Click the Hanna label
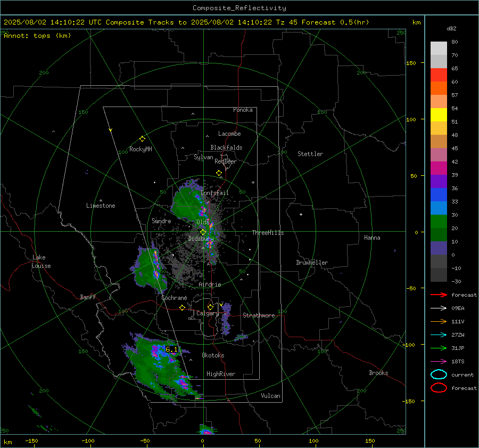This screenshot has height=448, width=479. coord(372,238)
